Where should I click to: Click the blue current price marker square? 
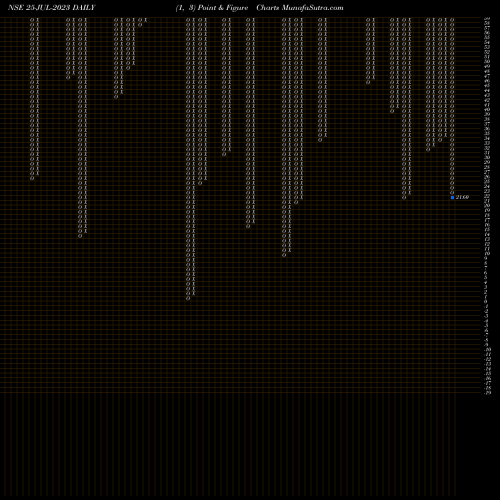tap(452, 197)
